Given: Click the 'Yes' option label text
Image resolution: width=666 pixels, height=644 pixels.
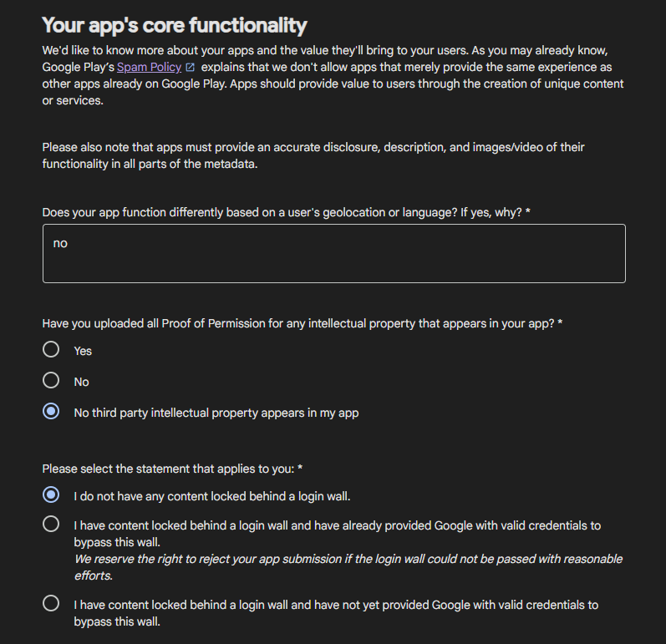Looking at the screenshot, I should 83,351.
